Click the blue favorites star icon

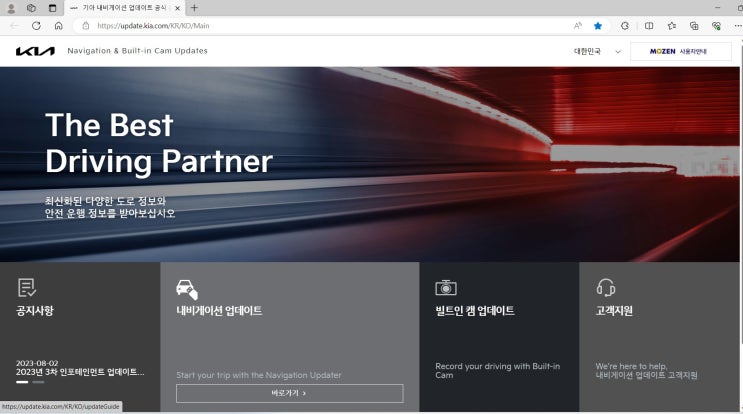[598, 26]
